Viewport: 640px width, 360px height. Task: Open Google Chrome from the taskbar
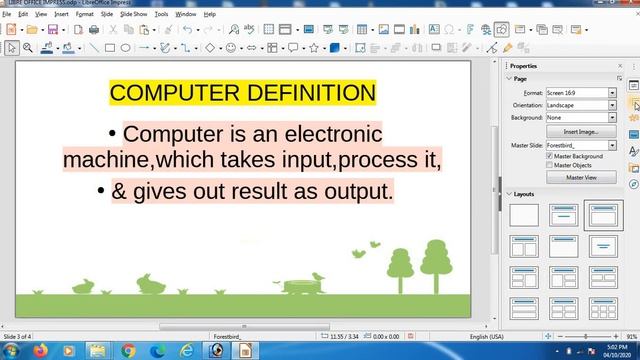128,351
